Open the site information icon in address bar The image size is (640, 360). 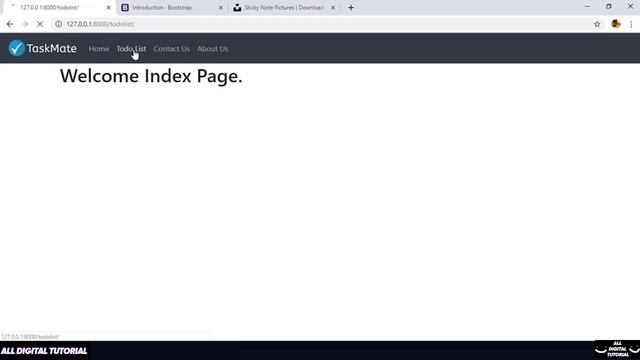59,24
